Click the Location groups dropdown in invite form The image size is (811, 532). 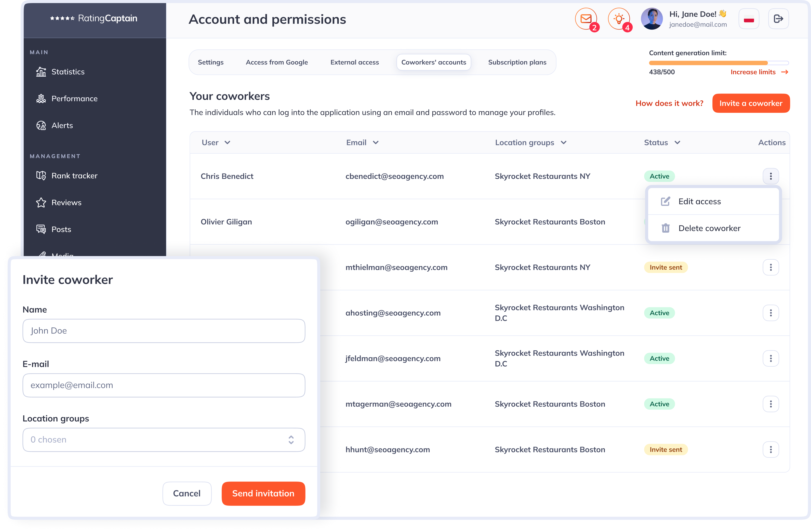[163, 439]
